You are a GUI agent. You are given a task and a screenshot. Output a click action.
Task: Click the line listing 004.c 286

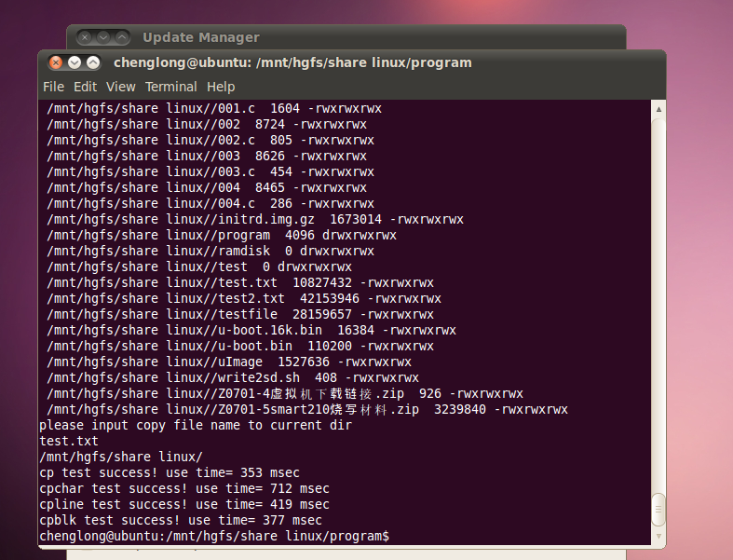tap(210, 203)
